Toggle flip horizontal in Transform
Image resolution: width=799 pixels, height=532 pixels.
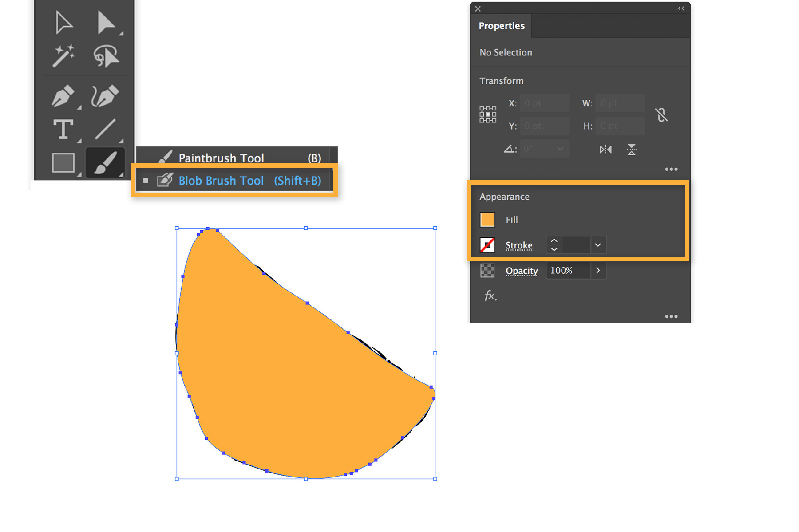click(605, 149)
